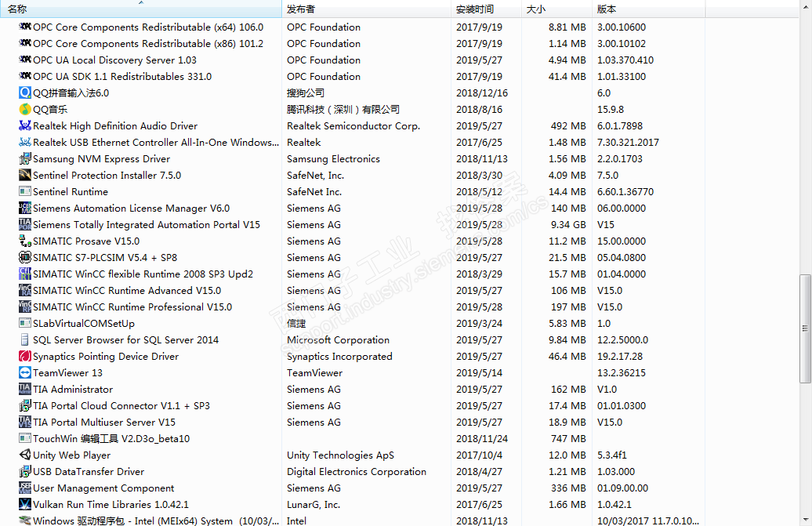The height and width of the screenshot is (526, 812).
Task: Click the WinCC Runtime Professional icon
Action: point(25,307)
